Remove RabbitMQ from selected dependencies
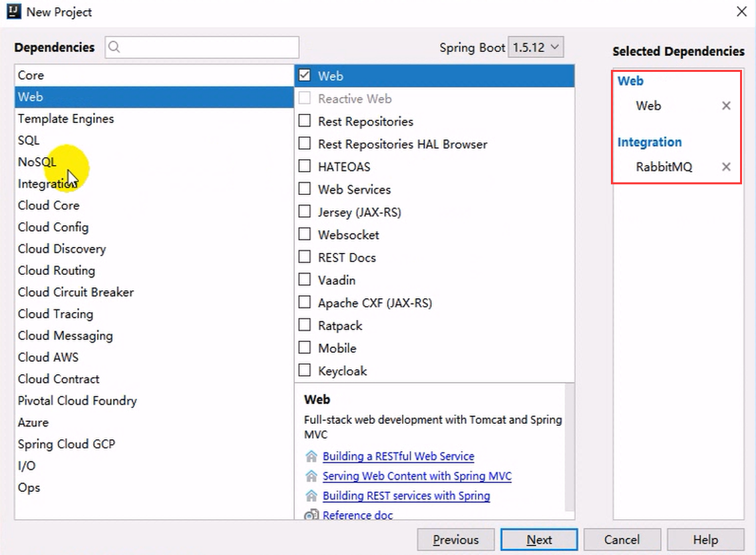This screenshot has width=756, height=555. [726, 167]
